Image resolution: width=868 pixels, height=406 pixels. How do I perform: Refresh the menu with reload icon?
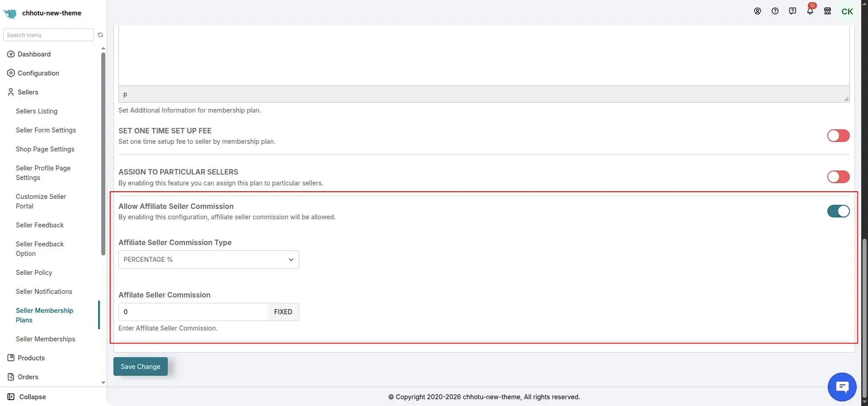pos(100,35)
